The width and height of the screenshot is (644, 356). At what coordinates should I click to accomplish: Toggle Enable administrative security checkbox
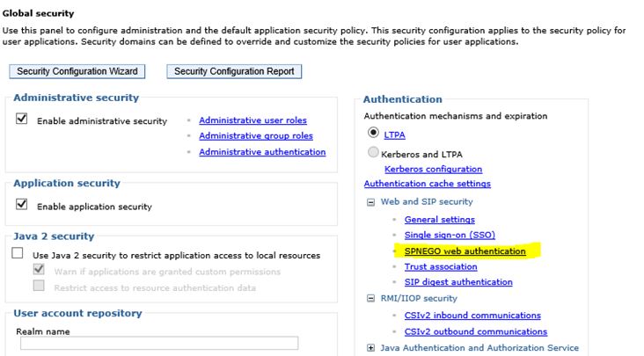pos(21,119)
